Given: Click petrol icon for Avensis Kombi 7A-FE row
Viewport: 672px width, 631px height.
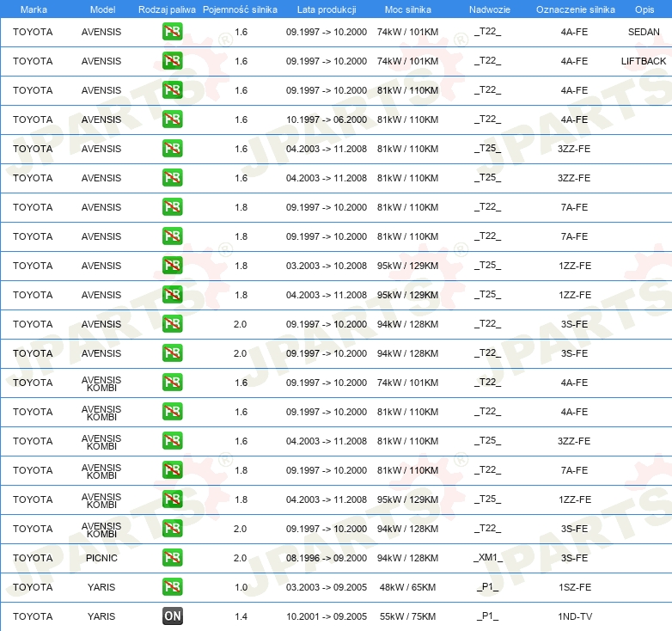Looking at the screenshot, I should (x=173, y=469).
